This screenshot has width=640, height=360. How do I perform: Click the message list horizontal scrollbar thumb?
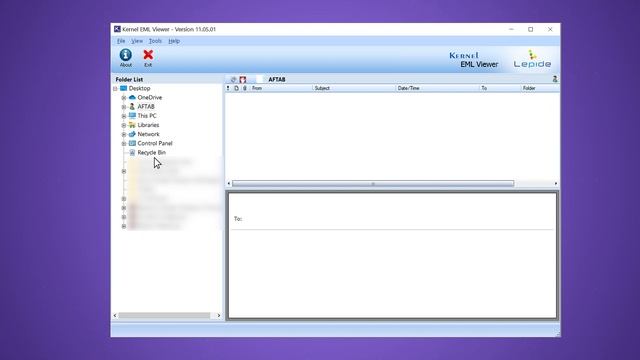coord(373,184)
